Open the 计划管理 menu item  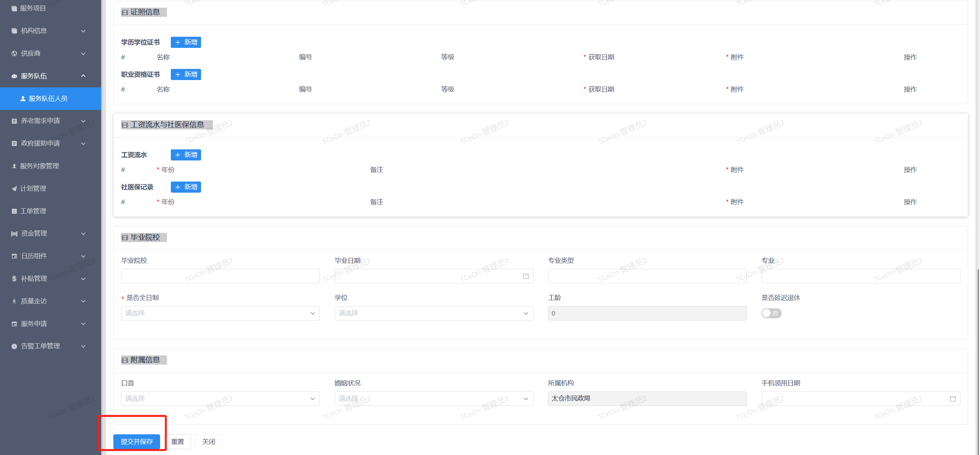click(51, 188)
